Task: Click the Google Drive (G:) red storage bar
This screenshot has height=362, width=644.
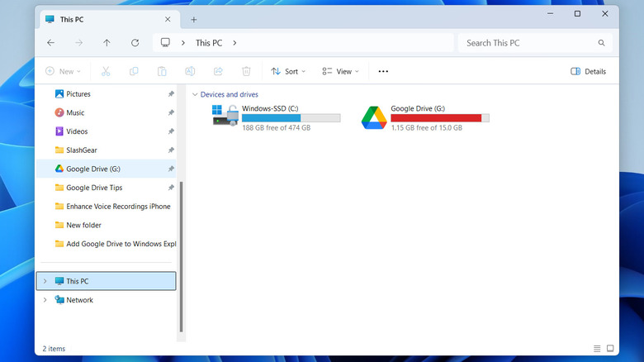Action: (x=440, y=118)
